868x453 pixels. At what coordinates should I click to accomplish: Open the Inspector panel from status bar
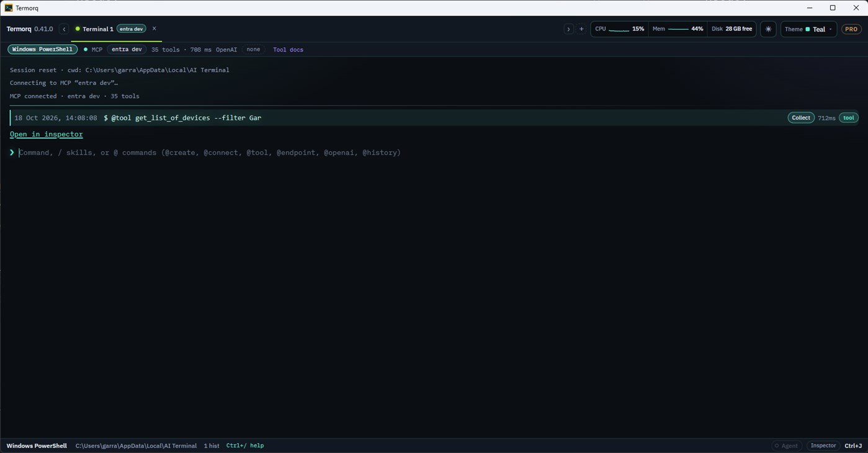click(x=823, y=446)
